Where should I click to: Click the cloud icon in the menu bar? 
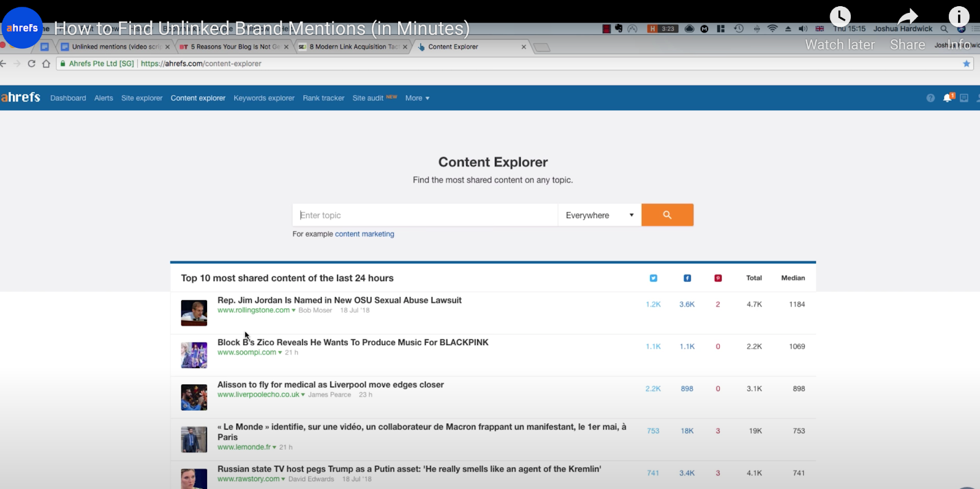(689, 29)
